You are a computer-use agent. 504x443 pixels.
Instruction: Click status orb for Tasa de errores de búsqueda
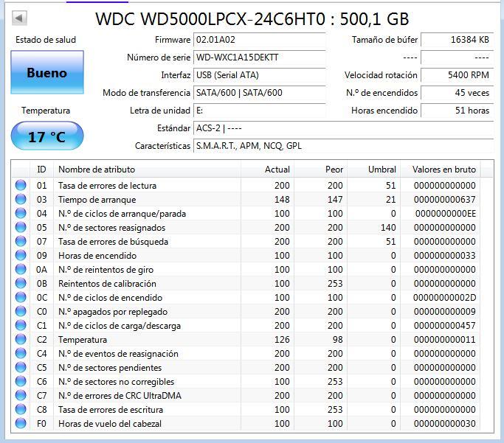pyautogui.click(x=21, y=242)
